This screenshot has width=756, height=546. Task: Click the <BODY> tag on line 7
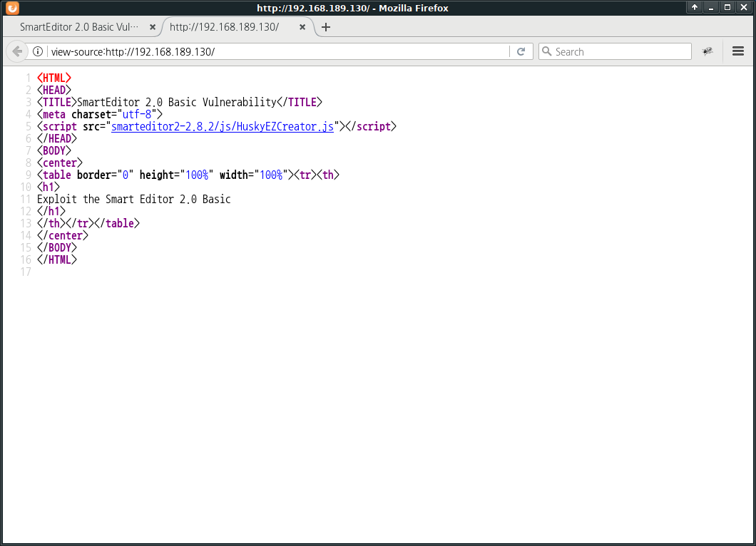54,150
